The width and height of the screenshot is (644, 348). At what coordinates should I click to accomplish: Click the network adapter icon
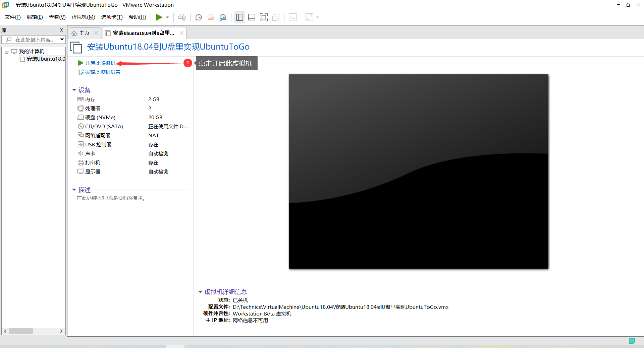[80, 135]
